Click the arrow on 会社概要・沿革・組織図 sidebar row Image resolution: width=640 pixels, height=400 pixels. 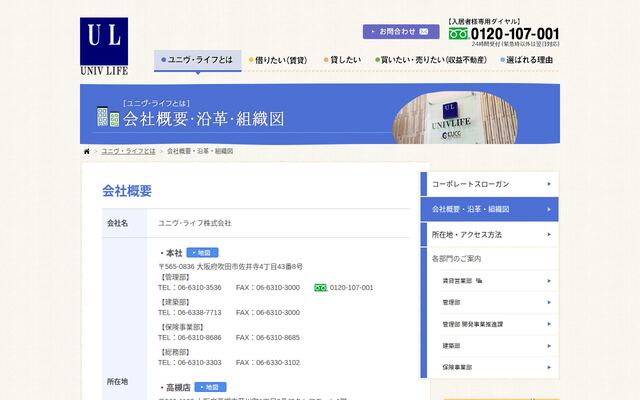pyautogui.click(x=549, y=209)
